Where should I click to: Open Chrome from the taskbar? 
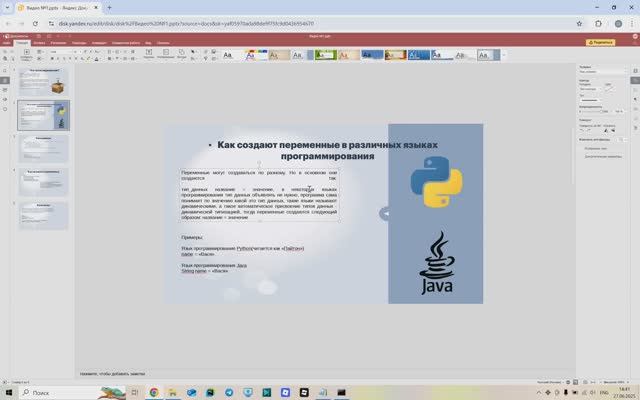pyautogui.click(x=153, y=392)
